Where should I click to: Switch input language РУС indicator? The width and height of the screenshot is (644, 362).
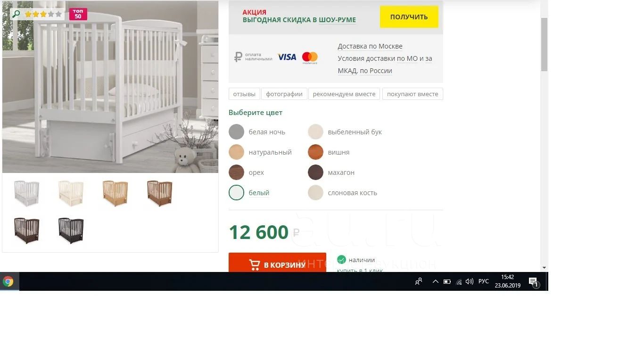tap(484, 281)
